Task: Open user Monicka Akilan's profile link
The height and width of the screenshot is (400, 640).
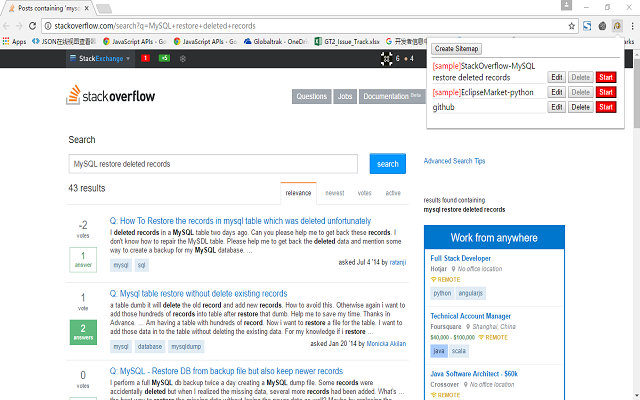Action: (x=386, y=344)
